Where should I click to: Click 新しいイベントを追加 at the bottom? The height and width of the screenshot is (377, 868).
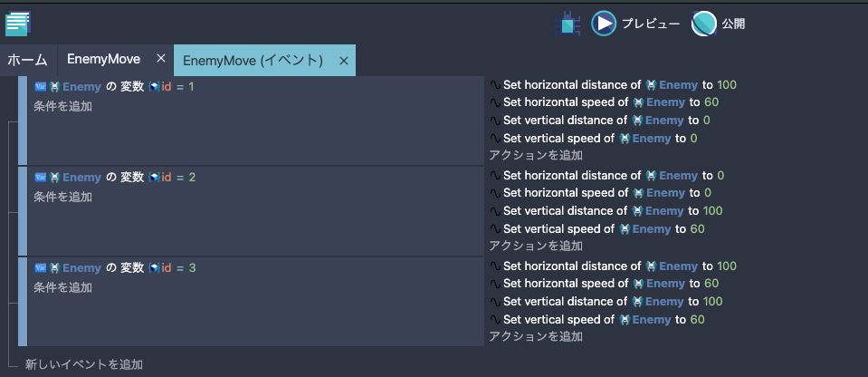click(84, 364)
